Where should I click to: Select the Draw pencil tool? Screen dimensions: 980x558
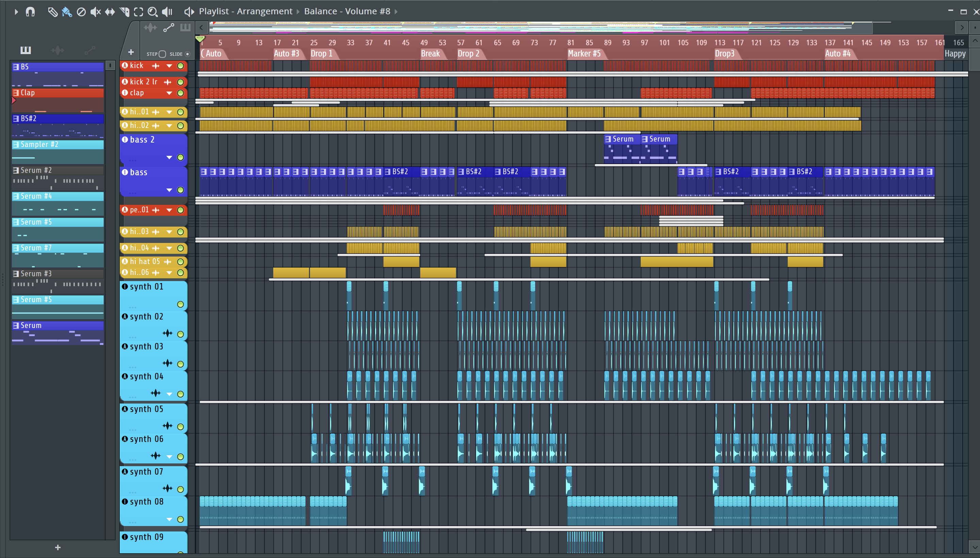click(52, 12)
